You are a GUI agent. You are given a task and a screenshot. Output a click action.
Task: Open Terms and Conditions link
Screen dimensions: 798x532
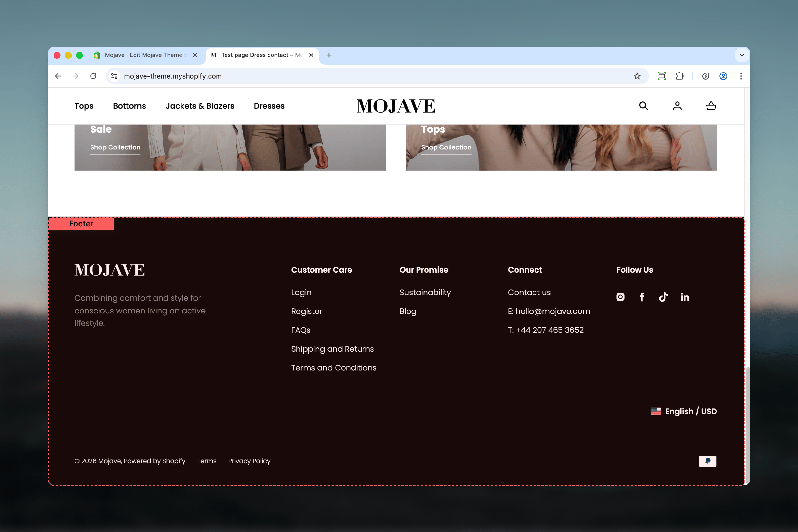[x=334, y=368]
